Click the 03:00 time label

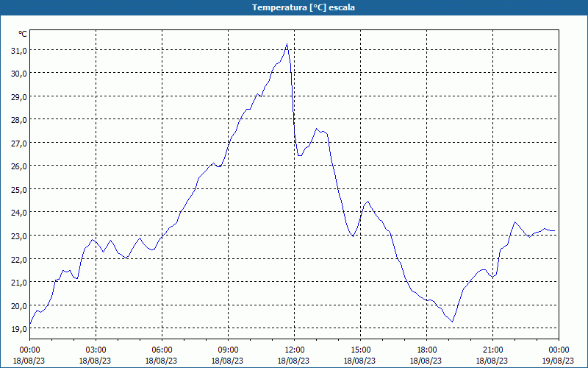[x=96, y=350]
